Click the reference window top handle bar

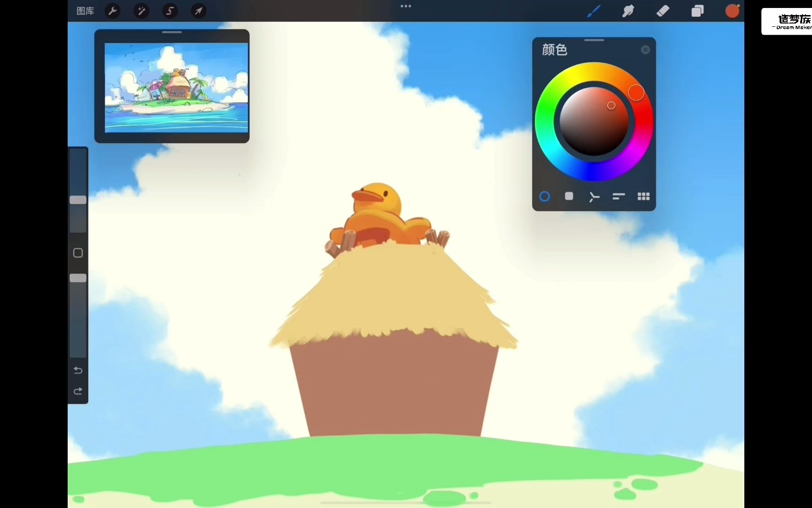point(172,32)
